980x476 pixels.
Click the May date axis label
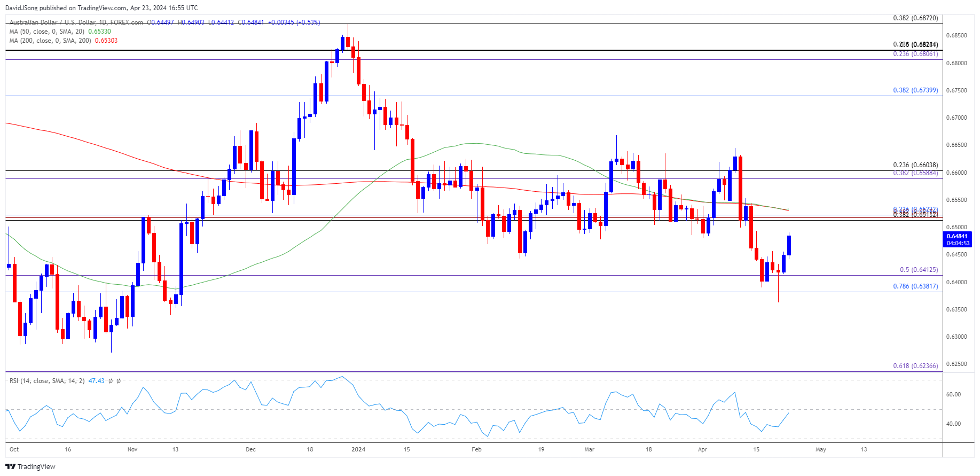821,449
